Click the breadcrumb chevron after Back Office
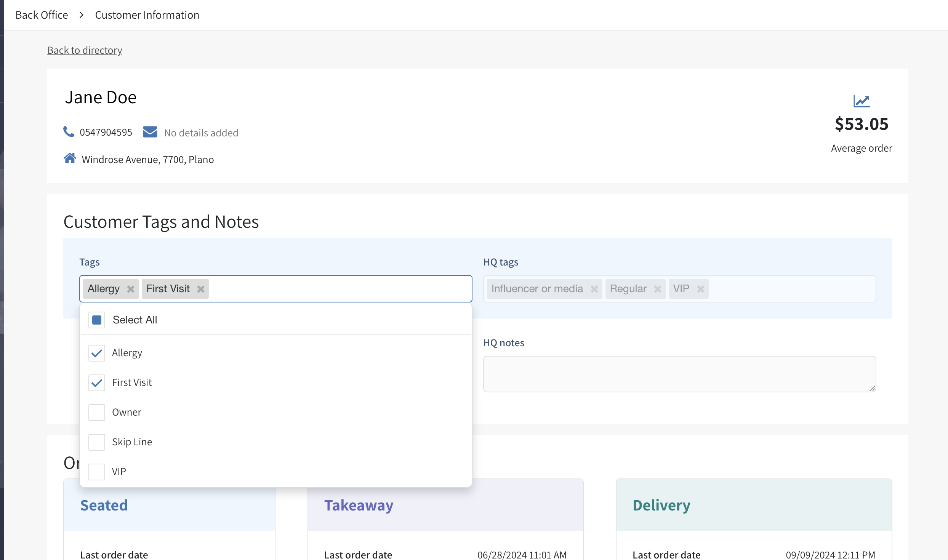 coord(82,15)
